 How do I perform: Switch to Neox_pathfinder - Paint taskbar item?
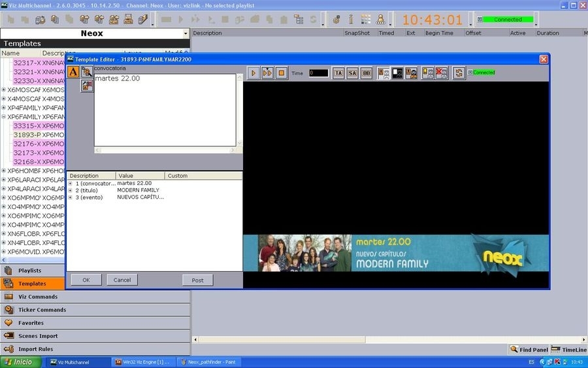pos(208,362)
